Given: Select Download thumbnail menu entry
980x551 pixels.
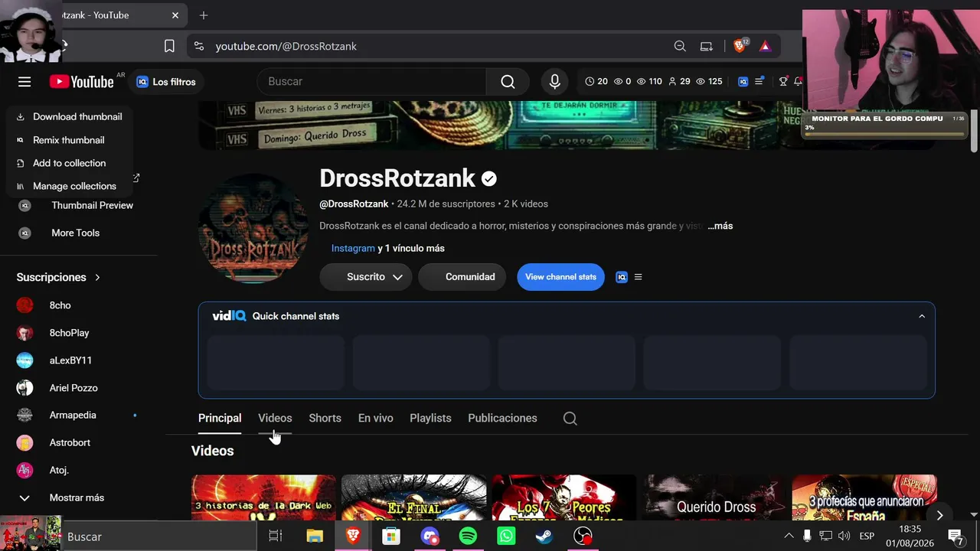Looking at the screenshot, I should [x=69, y=117].
